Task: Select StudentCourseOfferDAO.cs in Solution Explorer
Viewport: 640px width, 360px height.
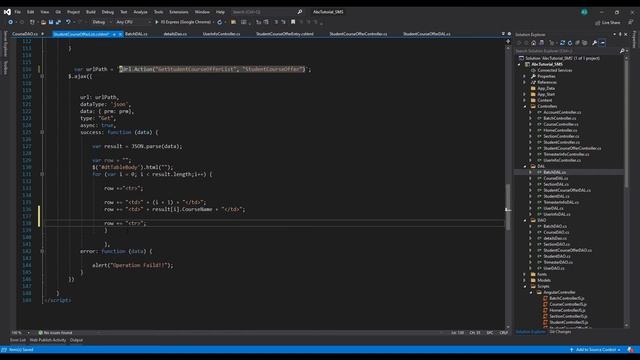Action: [567, 250]
